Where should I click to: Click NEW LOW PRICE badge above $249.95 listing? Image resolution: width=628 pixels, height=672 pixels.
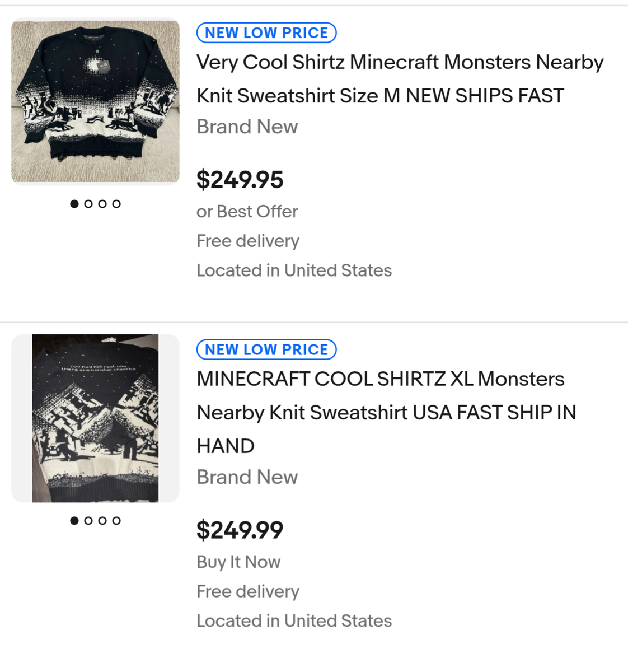[x=266, y=33]
